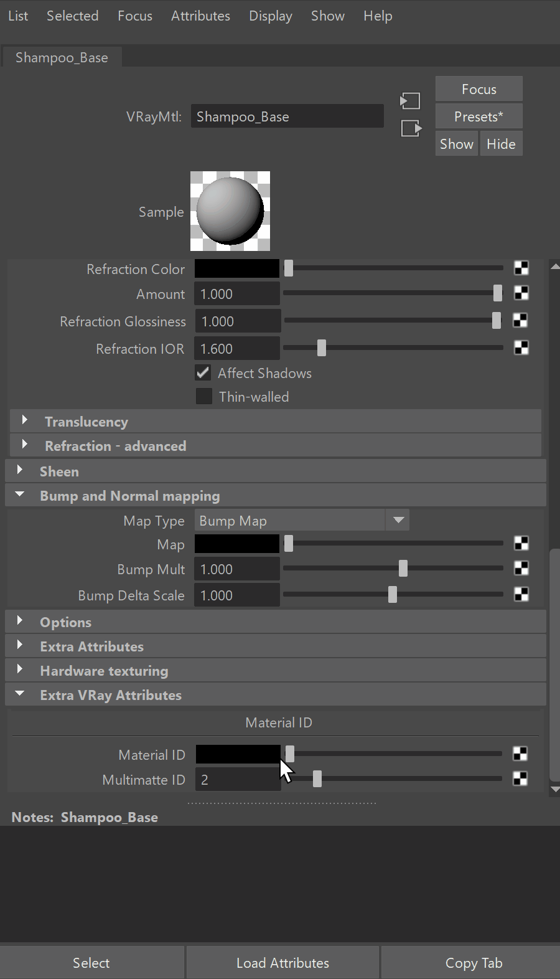
Task: Enable the Thin-walled checkbox
Action: pos(204,396)
